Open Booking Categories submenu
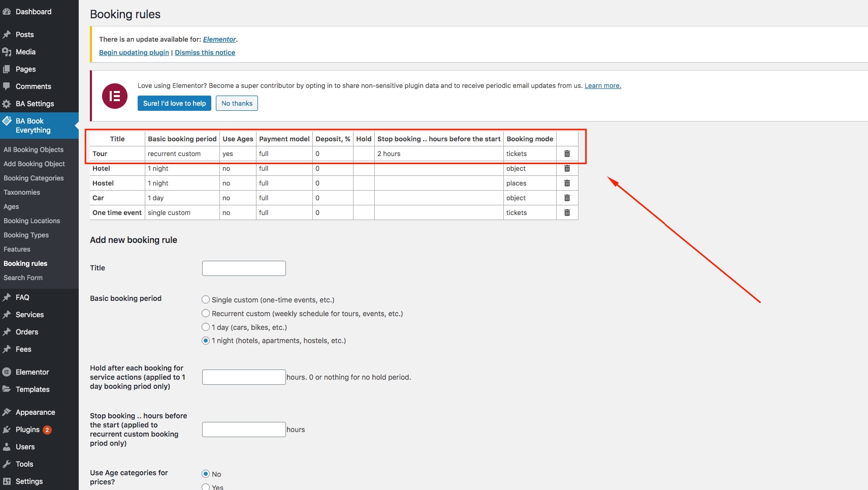The image size is (868, 490). point(34,178)
